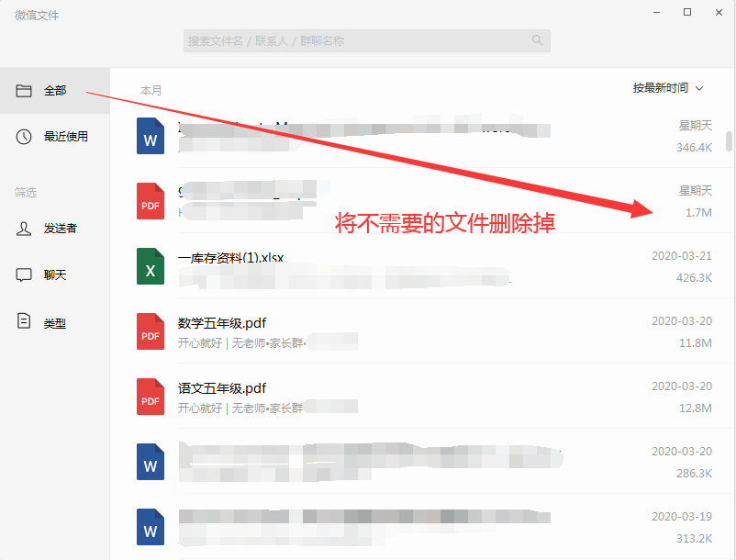Expand the 按最新时间 sort dropdown
Image resolution: width=736 pixels, height=560 pixels.
(667, 88)
